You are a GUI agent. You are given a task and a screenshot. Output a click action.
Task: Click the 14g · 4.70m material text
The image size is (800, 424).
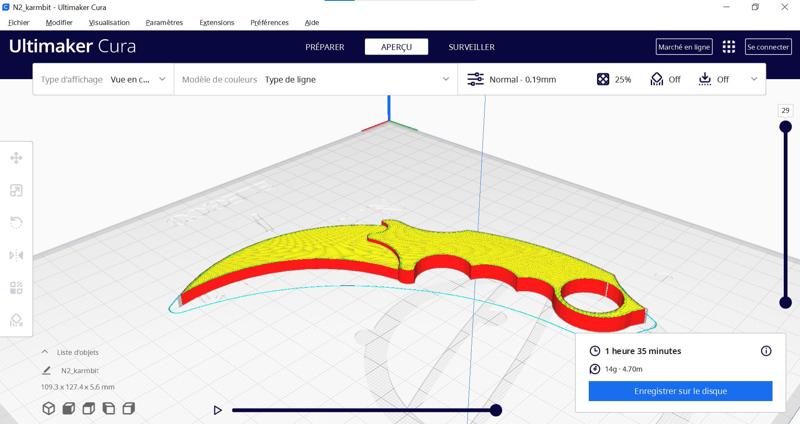(623, 369)
